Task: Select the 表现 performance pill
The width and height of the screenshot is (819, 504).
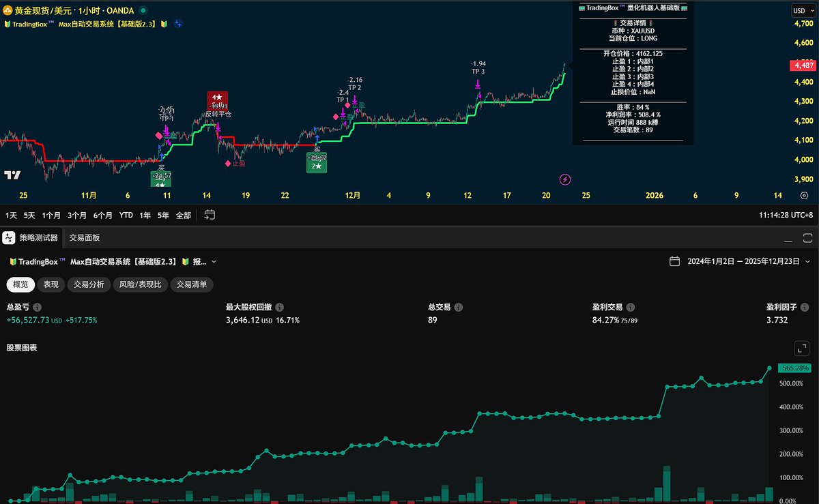Action: click(x=51, y=284)
